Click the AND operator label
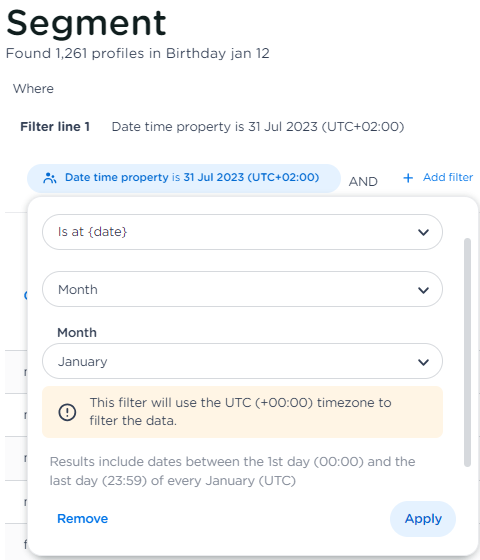480x560 pixels. click(363, 181)
